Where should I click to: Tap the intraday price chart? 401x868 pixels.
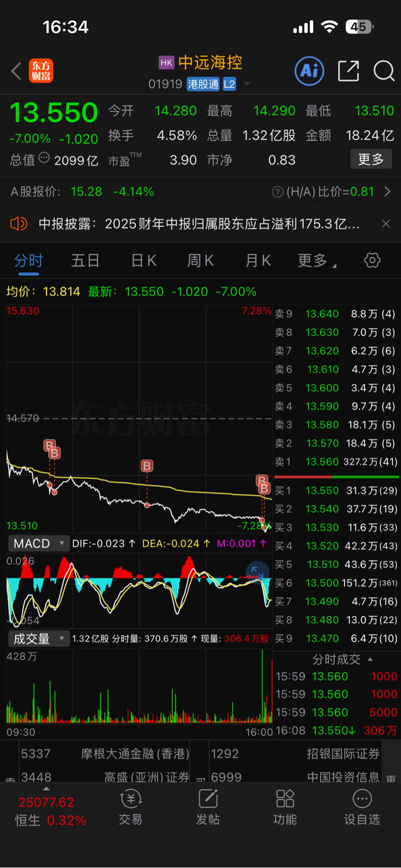pos(139,419)
